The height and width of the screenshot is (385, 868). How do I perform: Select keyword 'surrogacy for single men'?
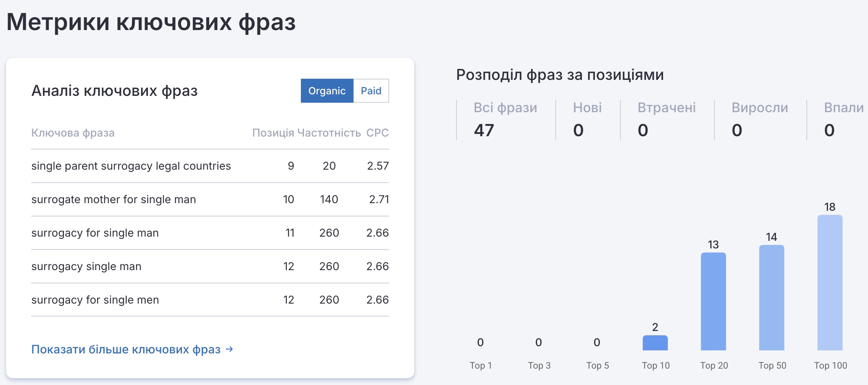[95, 300]
